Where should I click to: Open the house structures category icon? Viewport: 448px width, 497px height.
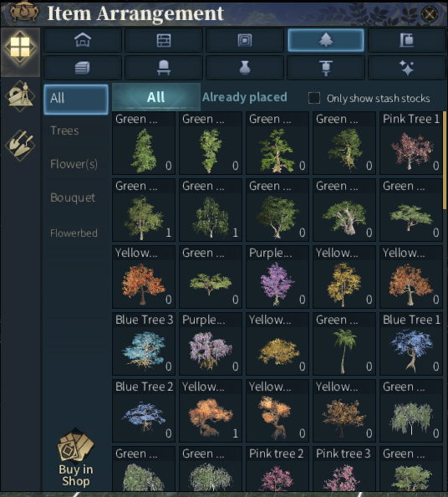coord(83,40)
